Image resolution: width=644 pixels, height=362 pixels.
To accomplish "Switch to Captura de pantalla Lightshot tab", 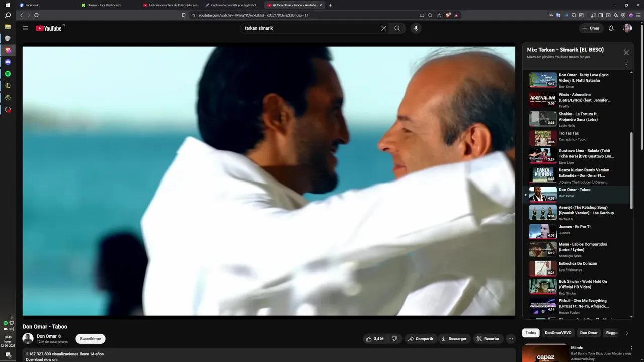I will pos(232,5).
